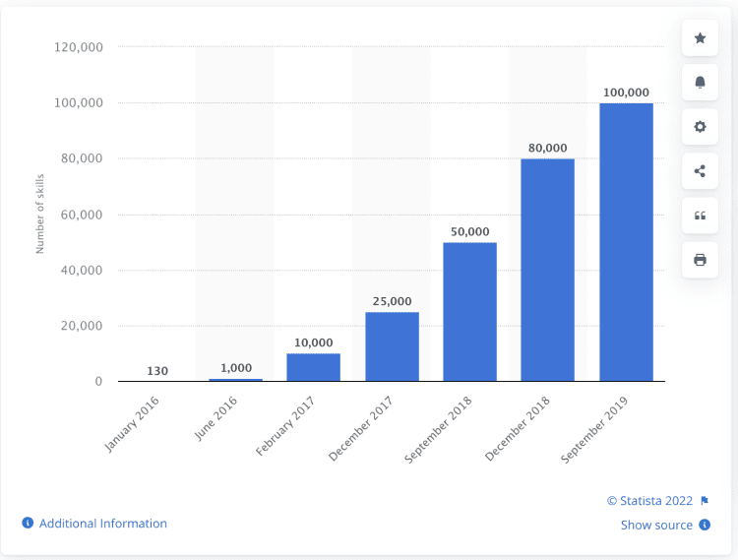Click the Show source link
The width and height of the screenshot is (738, 560).
click(656, 526)
